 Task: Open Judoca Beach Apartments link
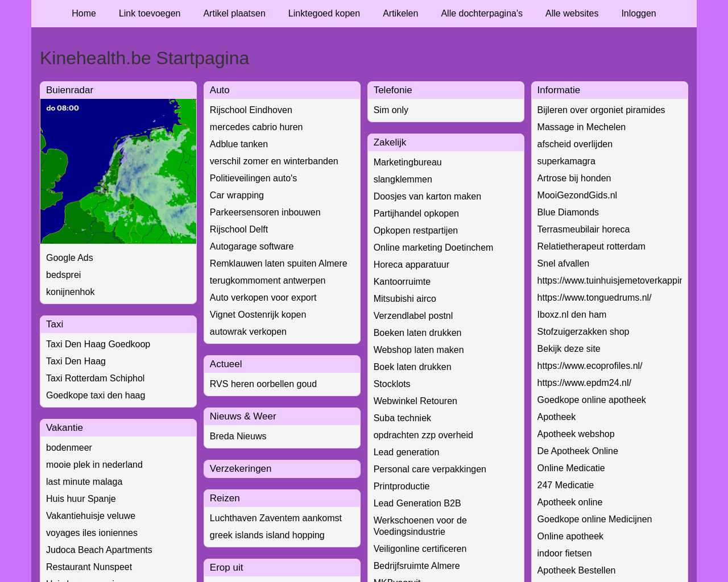click(99, 550)
